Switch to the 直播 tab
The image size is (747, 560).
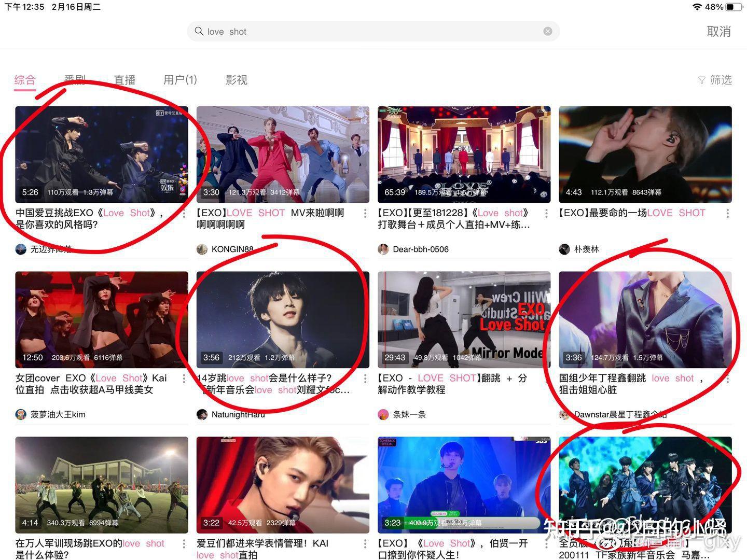[125, 80]
